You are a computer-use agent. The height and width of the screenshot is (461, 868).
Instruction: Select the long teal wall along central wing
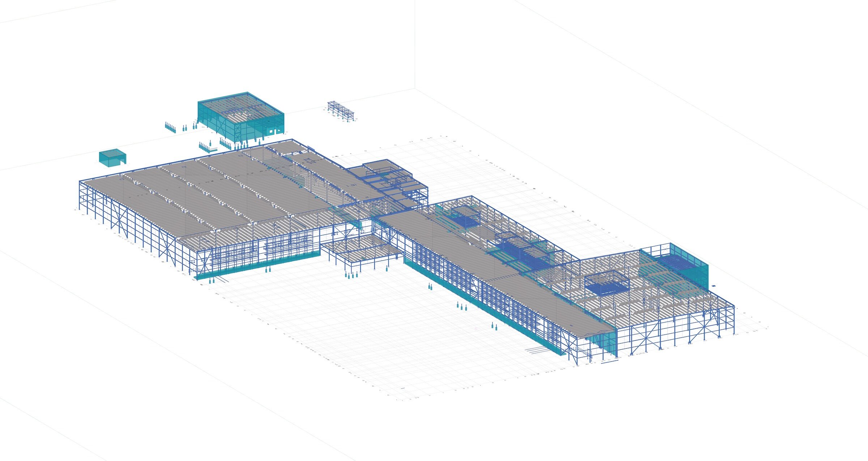point(485,307)
